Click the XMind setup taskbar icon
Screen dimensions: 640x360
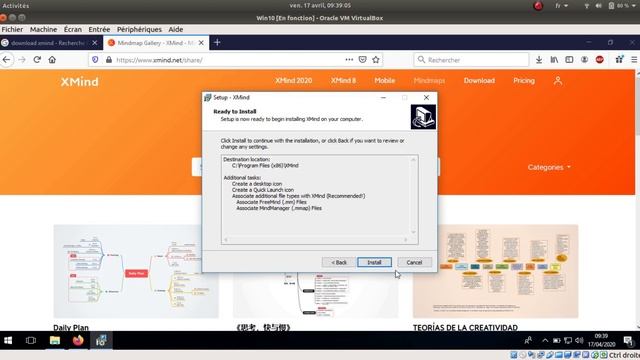click(101, 340)
